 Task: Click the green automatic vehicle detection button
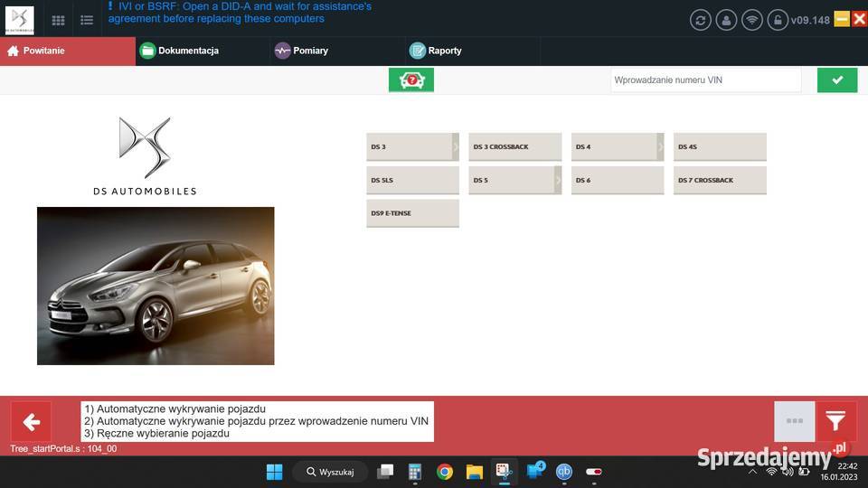click(x=411, y=80)
